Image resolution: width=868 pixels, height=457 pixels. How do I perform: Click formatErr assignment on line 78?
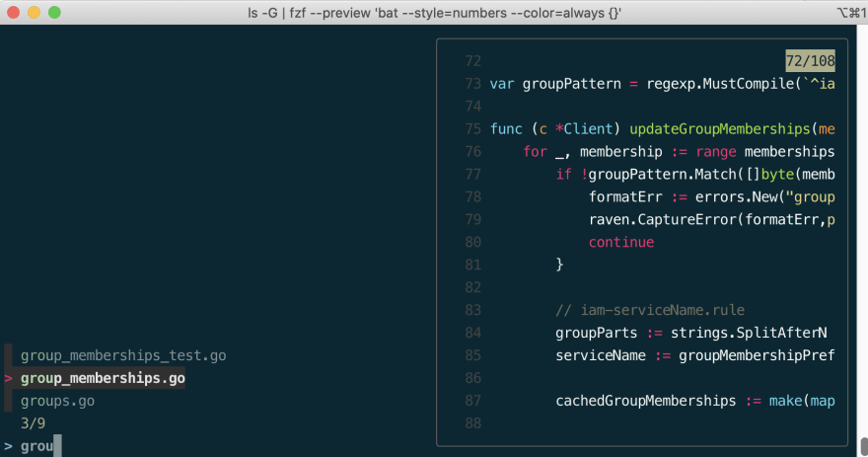[x=711, y=197]
